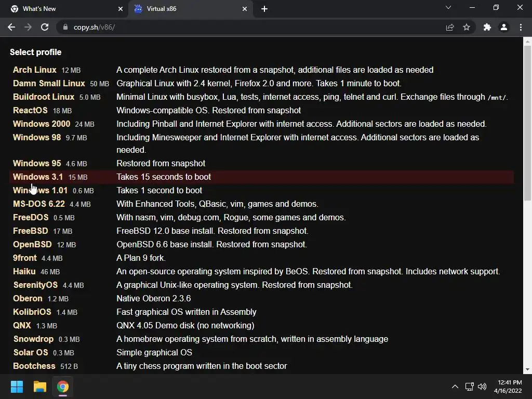Open the Solar OS profile
Screen dimensions: 532x399
pyautogui.click(x=31, y=353)
